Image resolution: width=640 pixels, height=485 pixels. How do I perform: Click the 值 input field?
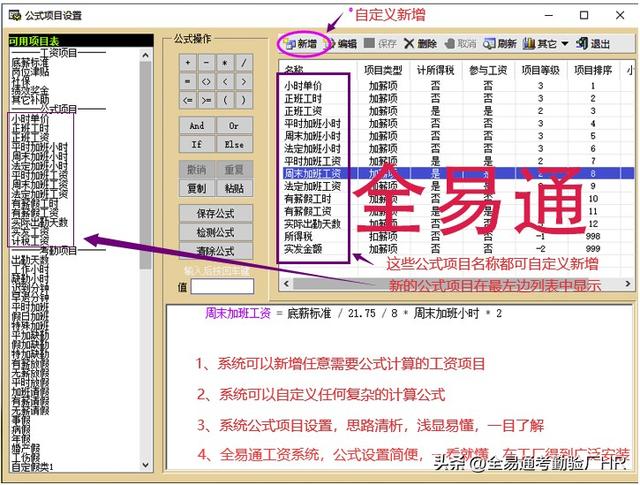(222, 286)
